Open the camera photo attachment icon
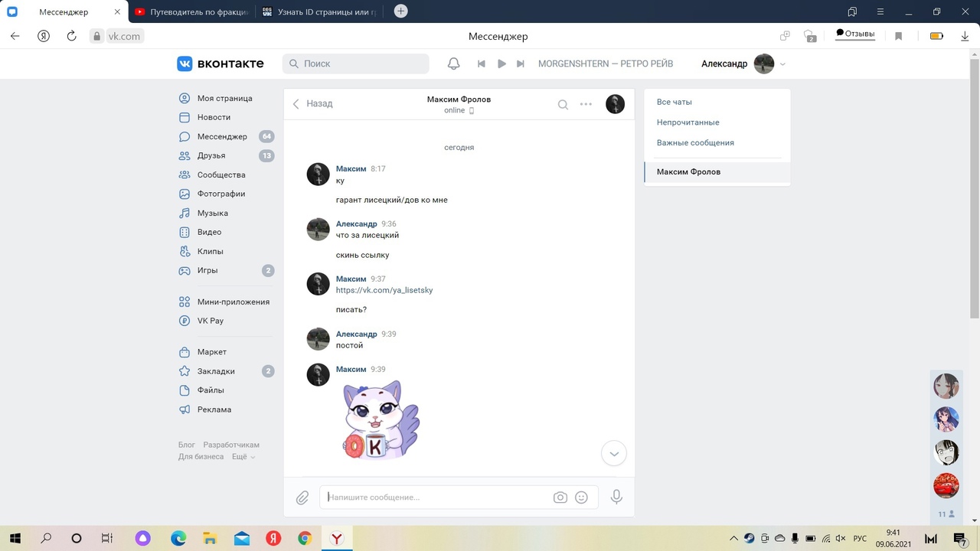The width and height of the screenshot is (980, 551). [560, 497]
